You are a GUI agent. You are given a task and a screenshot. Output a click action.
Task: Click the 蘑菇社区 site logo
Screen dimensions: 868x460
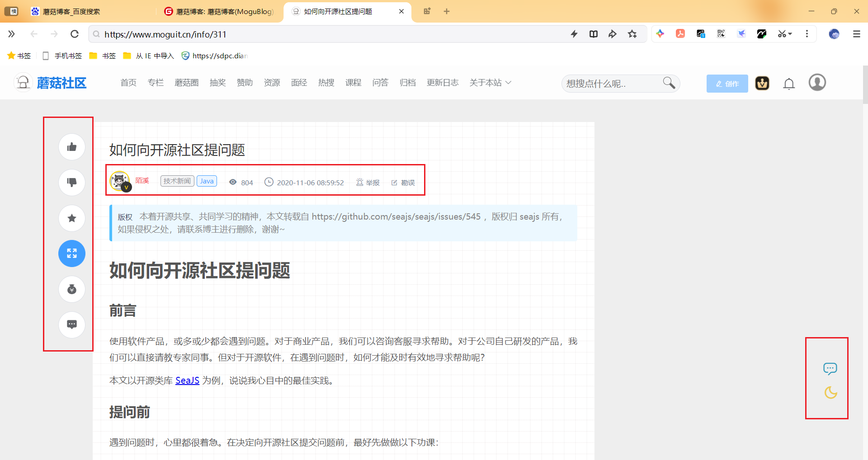51,83
